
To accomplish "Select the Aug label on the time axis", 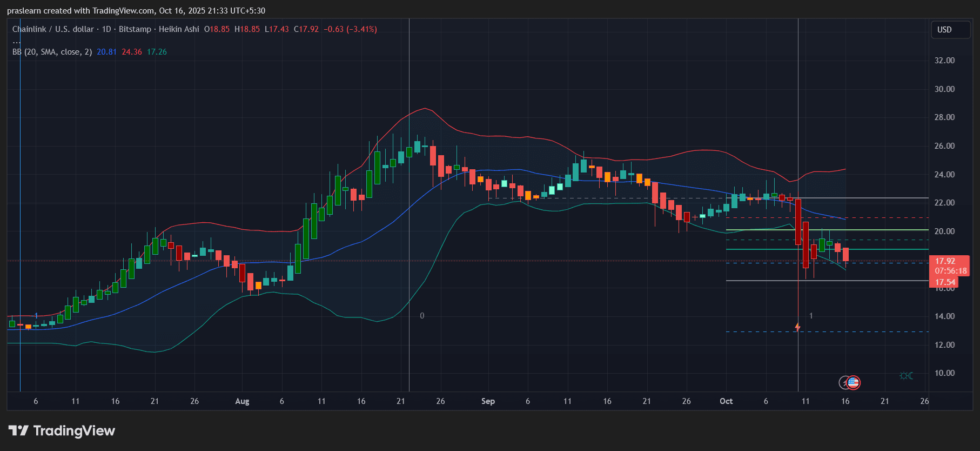I will tap(242, 401).
